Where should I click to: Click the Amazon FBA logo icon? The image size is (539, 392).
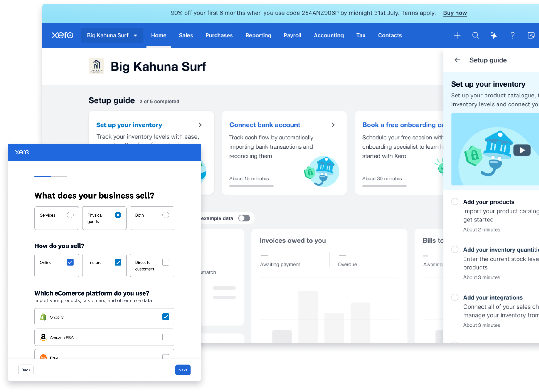43,337
